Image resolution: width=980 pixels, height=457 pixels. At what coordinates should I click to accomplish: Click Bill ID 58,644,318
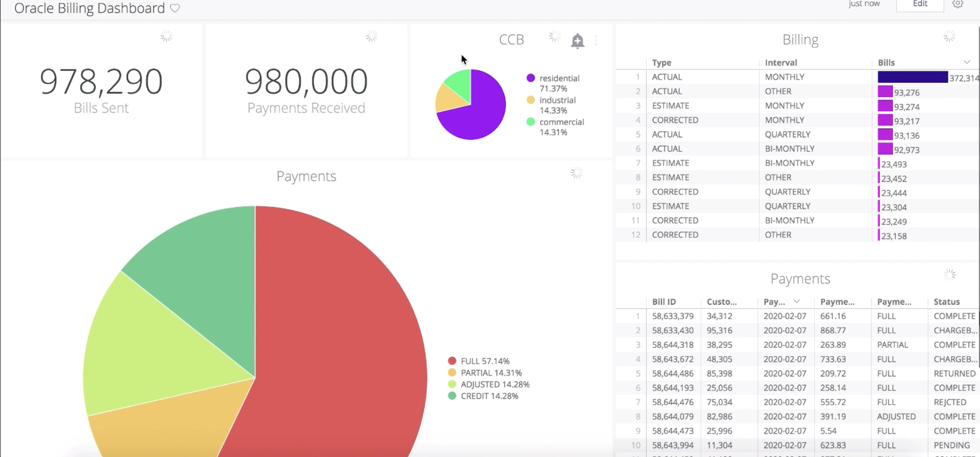pyautogui.click(x=672, y=345)
